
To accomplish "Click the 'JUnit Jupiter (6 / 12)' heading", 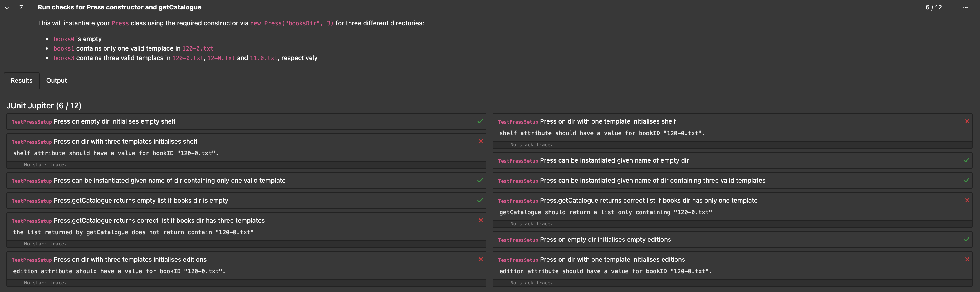I will point(44,105).
